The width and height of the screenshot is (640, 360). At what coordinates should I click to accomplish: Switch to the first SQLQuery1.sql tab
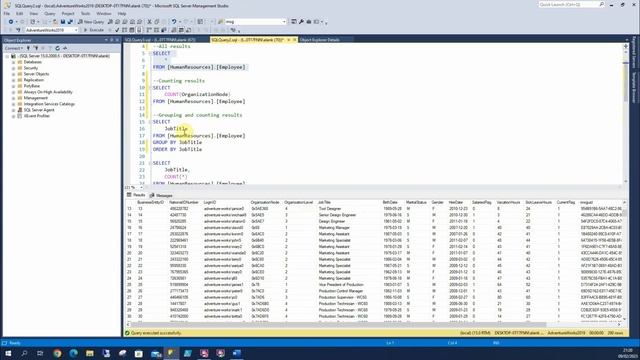coord(160,40)
